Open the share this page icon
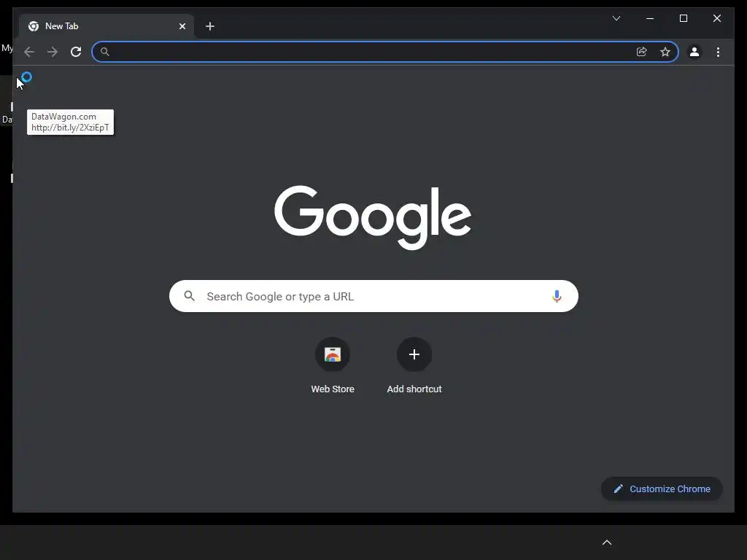Image resolution: width=747 pixels, height=560 pixels. (x=642, y=52)
